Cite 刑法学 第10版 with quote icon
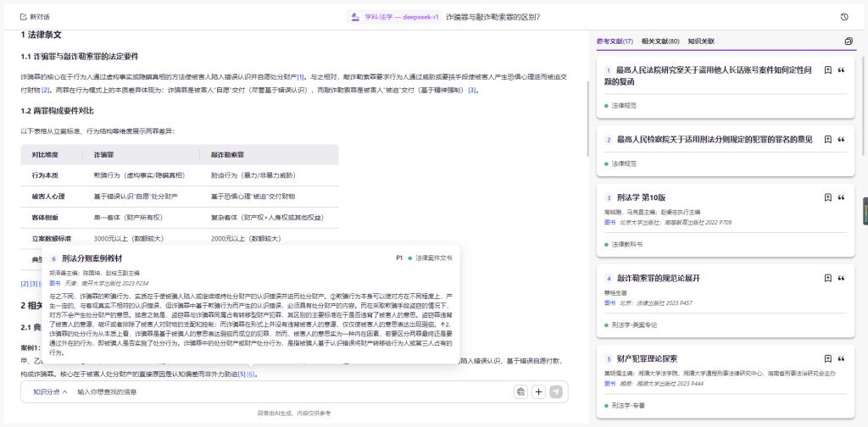The height and width of the screenshot is (427, 868). point(842,197)
